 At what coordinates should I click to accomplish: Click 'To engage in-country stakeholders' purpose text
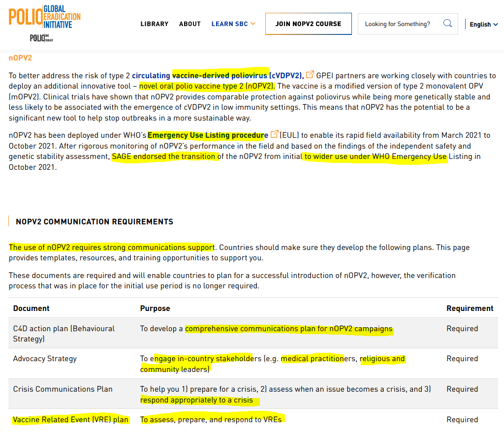(x=201, y=359)
